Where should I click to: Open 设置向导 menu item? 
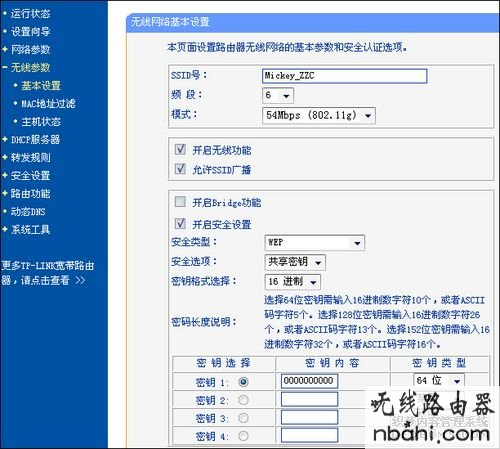click(30, 32)
